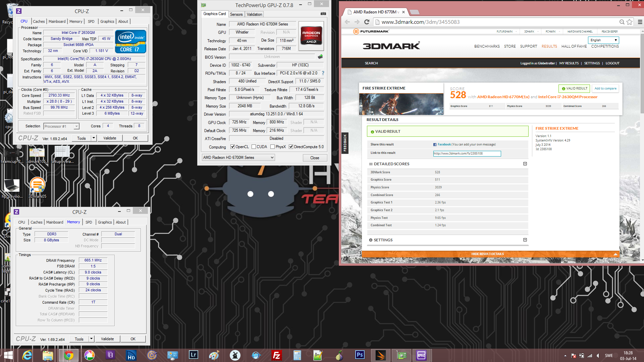Click the Close button in GPU-Z
Screen dimensions: 644x362
[x=315, y=158]
